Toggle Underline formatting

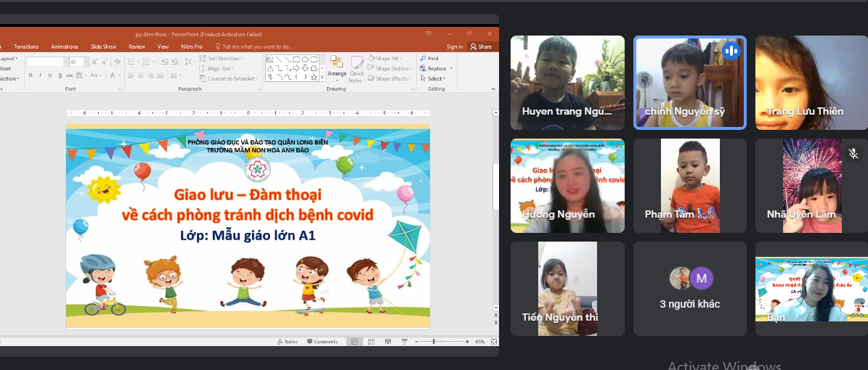tap(49, 75)
